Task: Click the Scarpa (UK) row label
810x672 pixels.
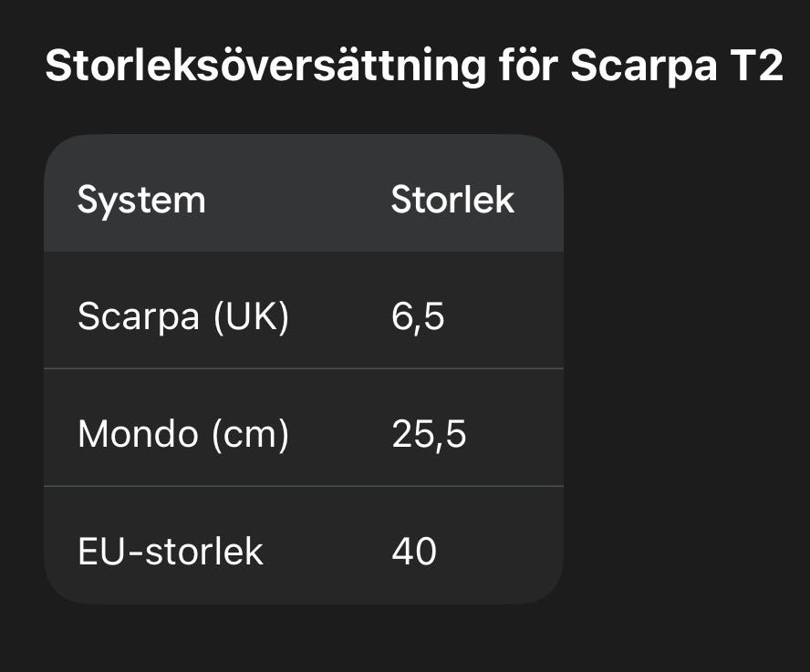Action: (182, 317)
